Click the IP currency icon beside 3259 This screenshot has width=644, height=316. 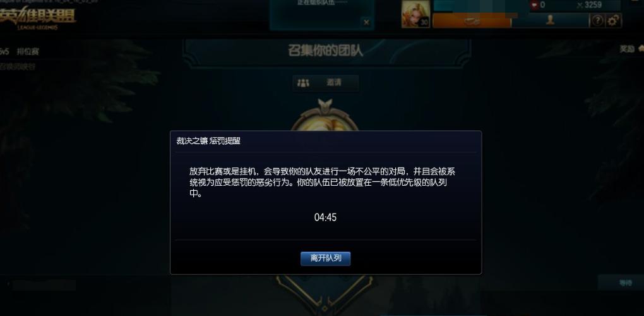coord(580,5)
